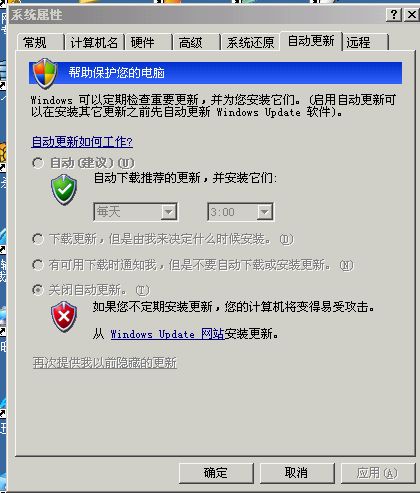Click the red X shield icon
420x493 pixels.
tap(64, 316)
